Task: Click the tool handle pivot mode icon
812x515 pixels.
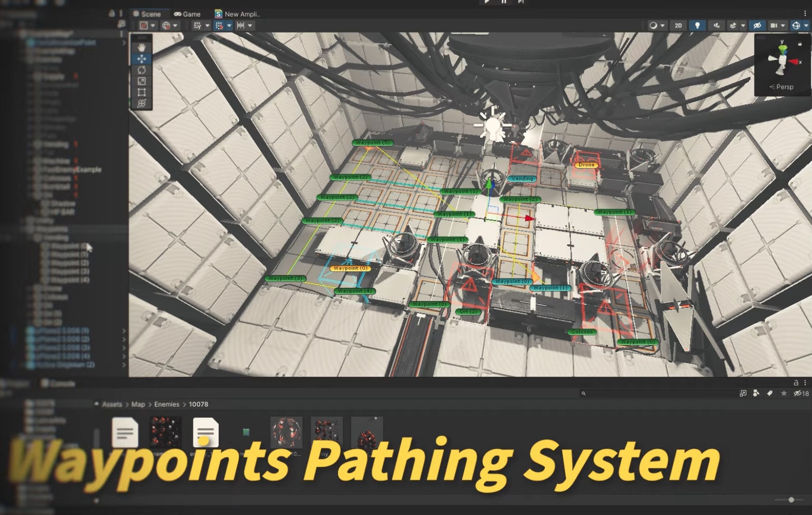Action: [x=144, y=25]
